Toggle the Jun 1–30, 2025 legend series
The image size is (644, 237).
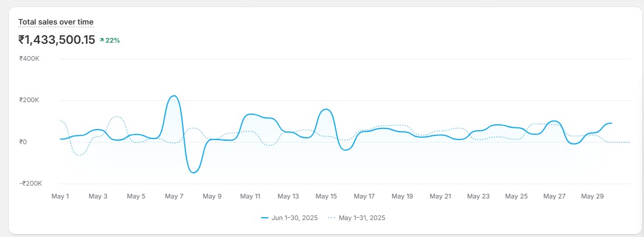[294, 218]
